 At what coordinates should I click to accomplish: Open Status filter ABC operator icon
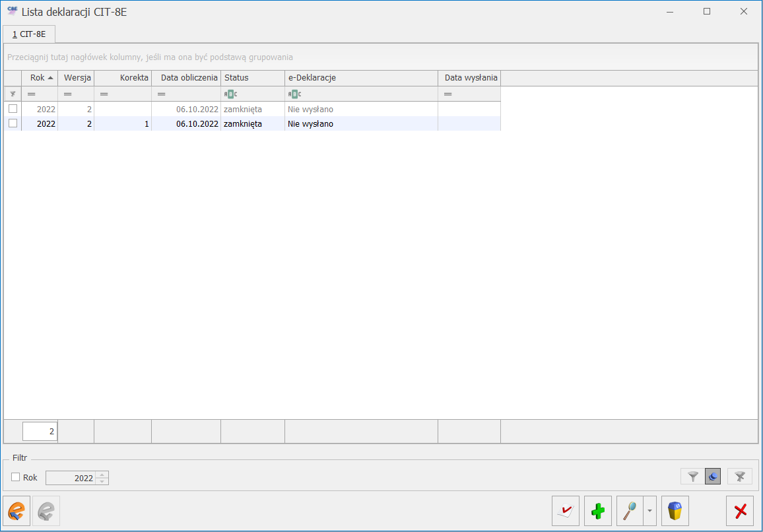point(230,94)
